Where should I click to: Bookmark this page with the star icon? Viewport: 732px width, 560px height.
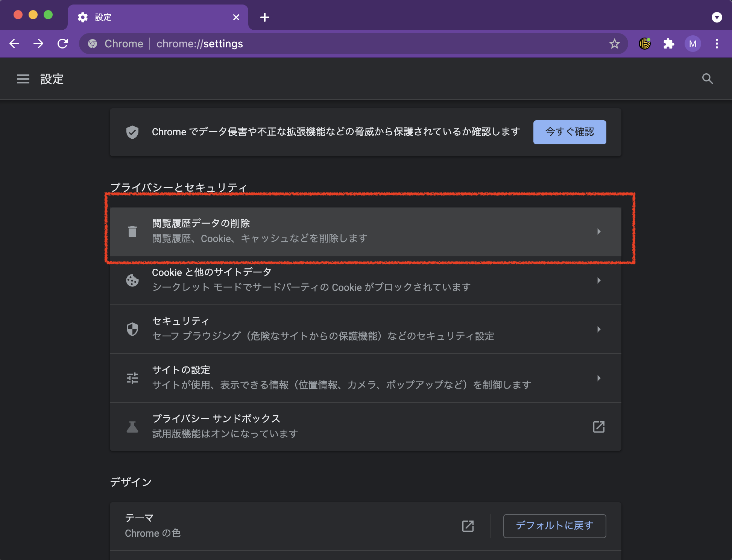coord(615,44)
